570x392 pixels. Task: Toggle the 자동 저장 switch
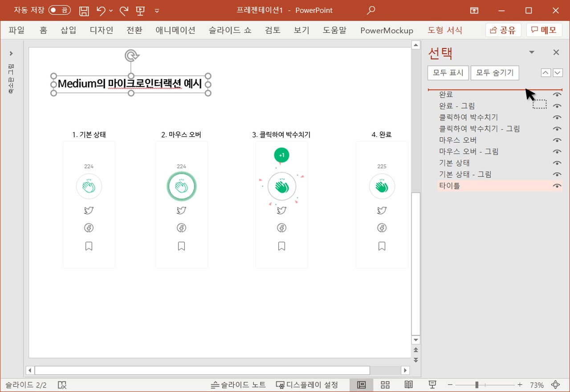pos(59,10)
